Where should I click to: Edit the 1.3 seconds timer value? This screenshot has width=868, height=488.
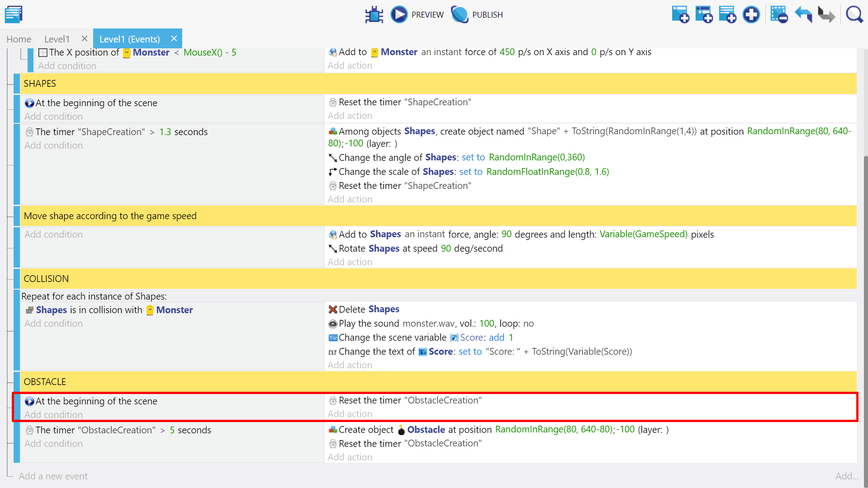(165, 132)
